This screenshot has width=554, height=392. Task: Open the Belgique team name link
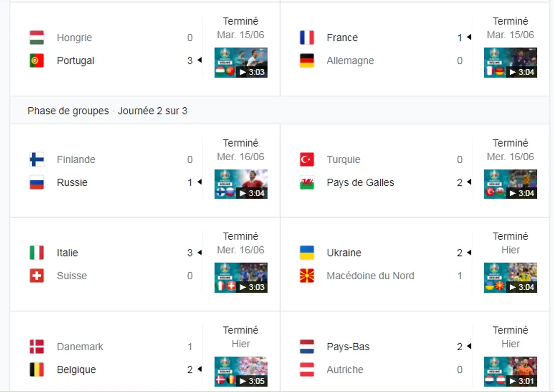coord(76,370)
